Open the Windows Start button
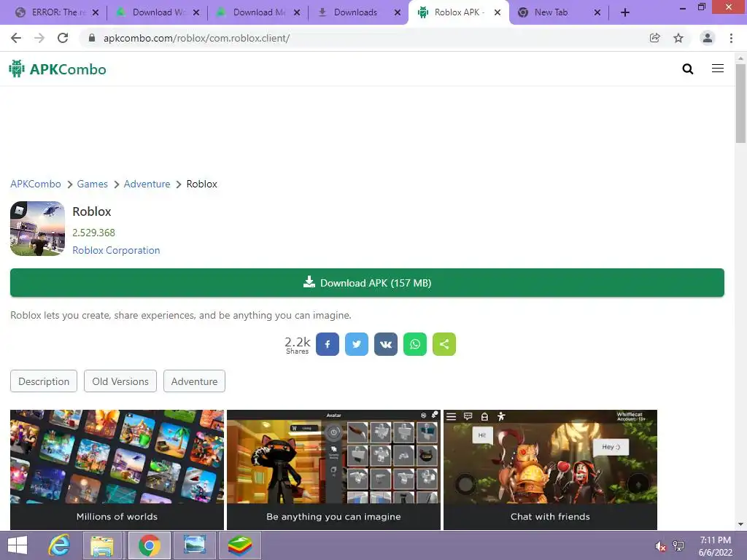Screen dimensions: 747x560 pos(18,545)
